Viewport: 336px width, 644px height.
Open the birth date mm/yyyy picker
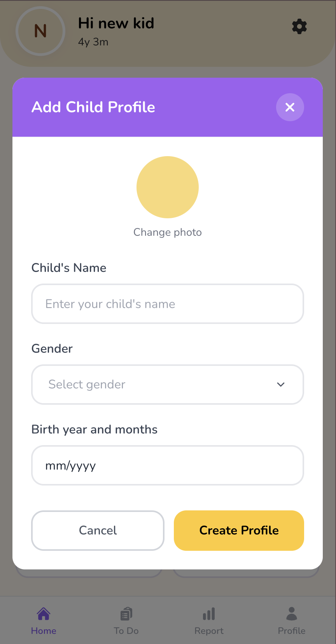click(x=167, y=465)
